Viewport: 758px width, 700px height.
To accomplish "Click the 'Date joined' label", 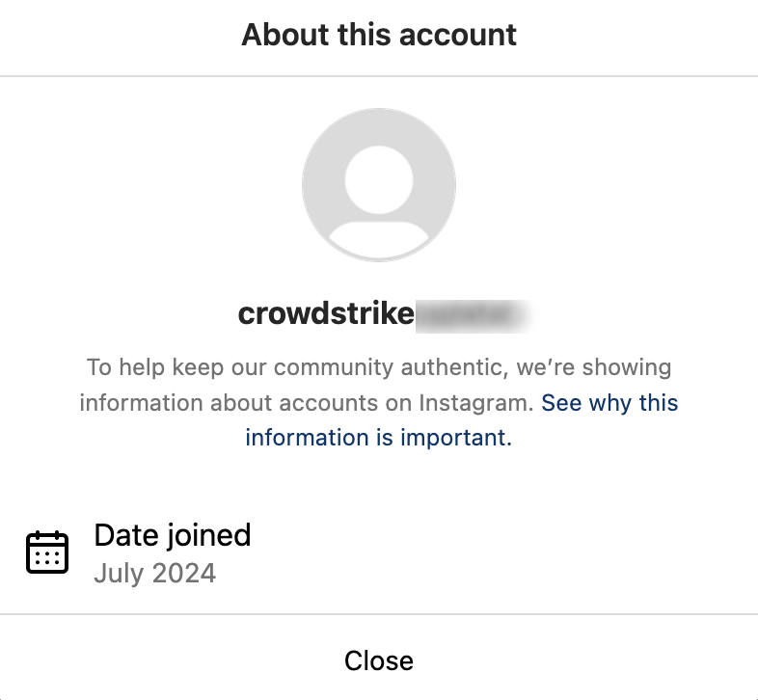I will pos(173,534).
